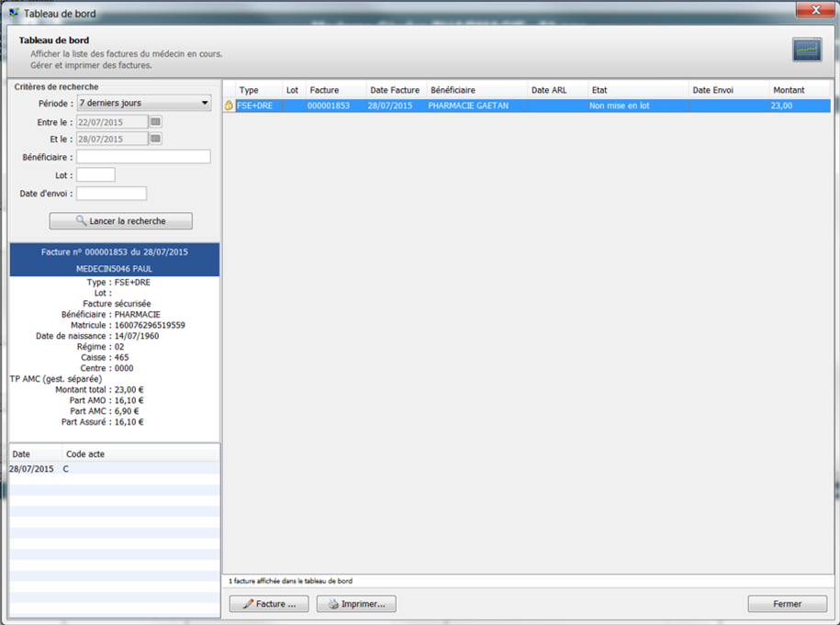Click the 'Non mise en lot' state cell
This screenshot has height=625, width=840.
point(638,106)
